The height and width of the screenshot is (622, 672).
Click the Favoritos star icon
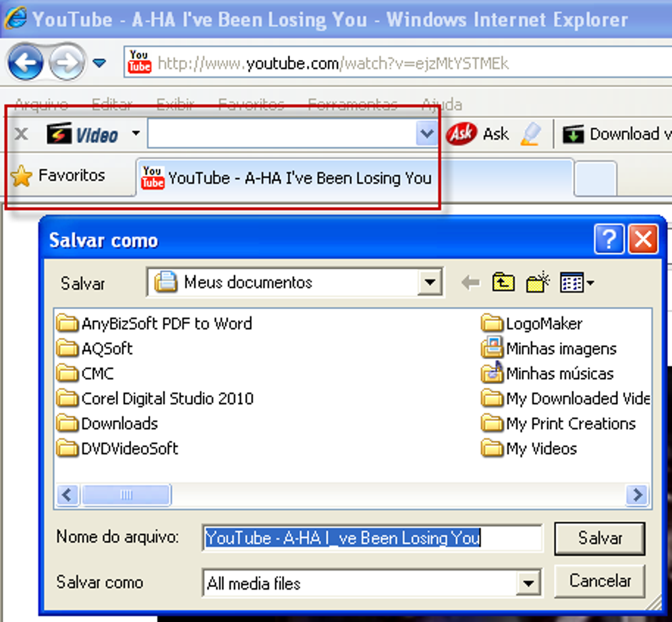22,176
